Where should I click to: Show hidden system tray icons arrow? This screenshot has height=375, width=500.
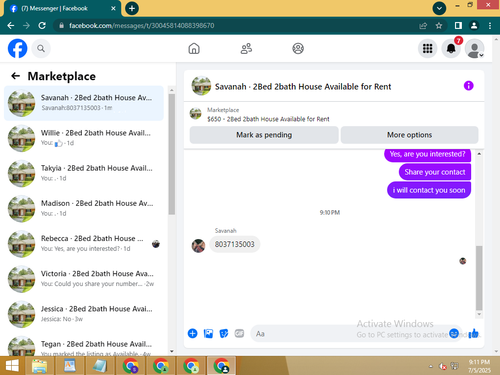(x=431, y=366)
